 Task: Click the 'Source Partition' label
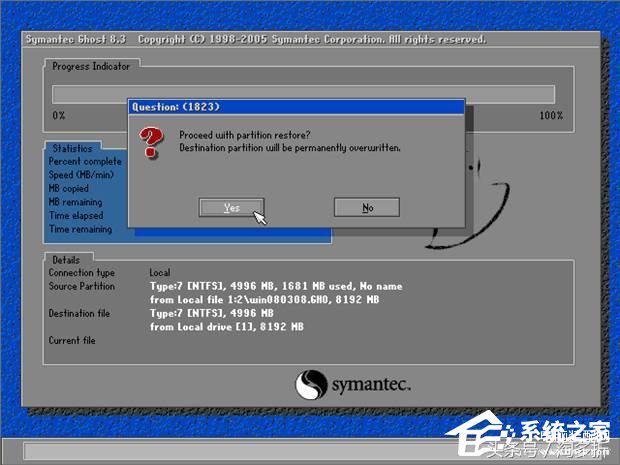[x=81, y=286]
